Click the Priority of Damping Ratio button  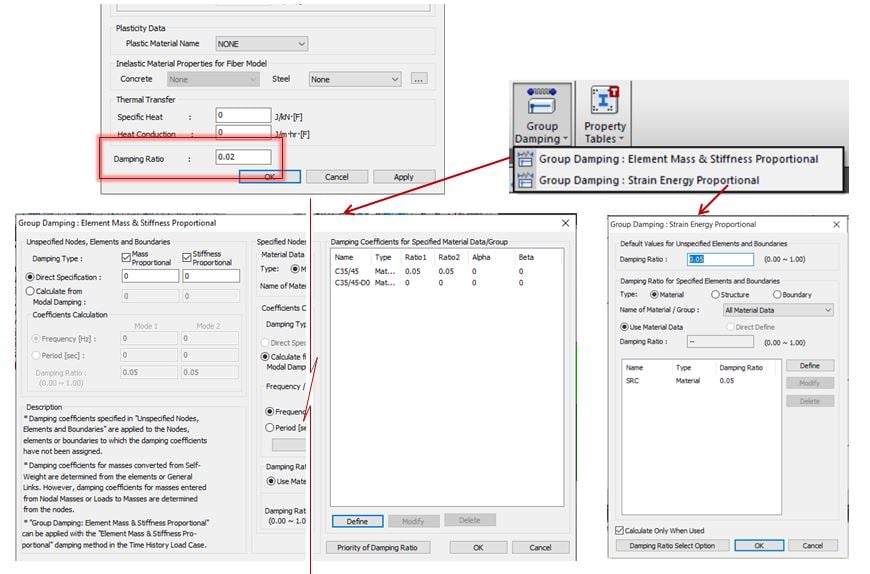379,547
